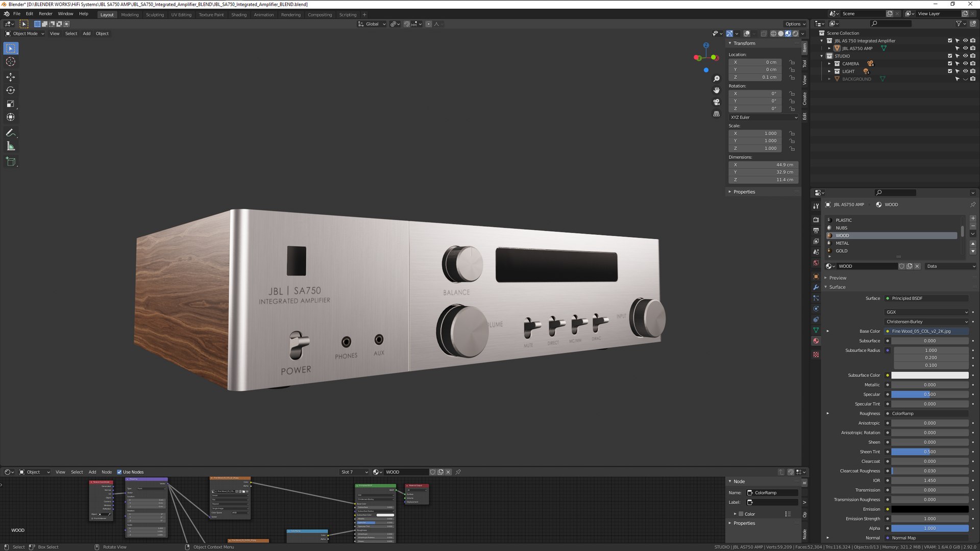Uncheck the CAMERA collection checkbox
Image resolution: width=980 pixels, height=551 pixels.
[950, 64]
